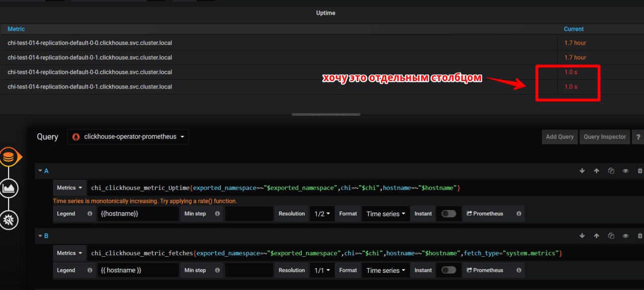Move query B up
This screenshot has height=290, width=644.
coord(597,236)
